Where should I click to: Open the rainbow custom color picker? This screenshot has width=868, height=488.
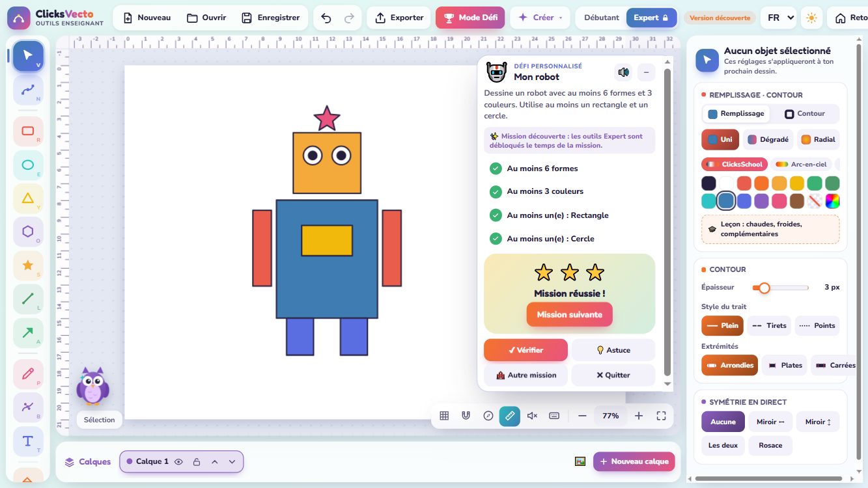coord(832,201)
